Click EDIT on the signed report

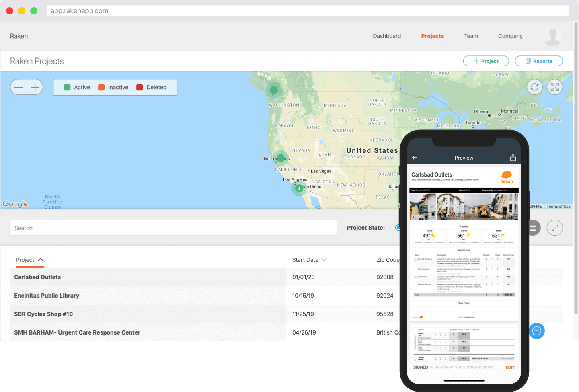coord(510,367)
